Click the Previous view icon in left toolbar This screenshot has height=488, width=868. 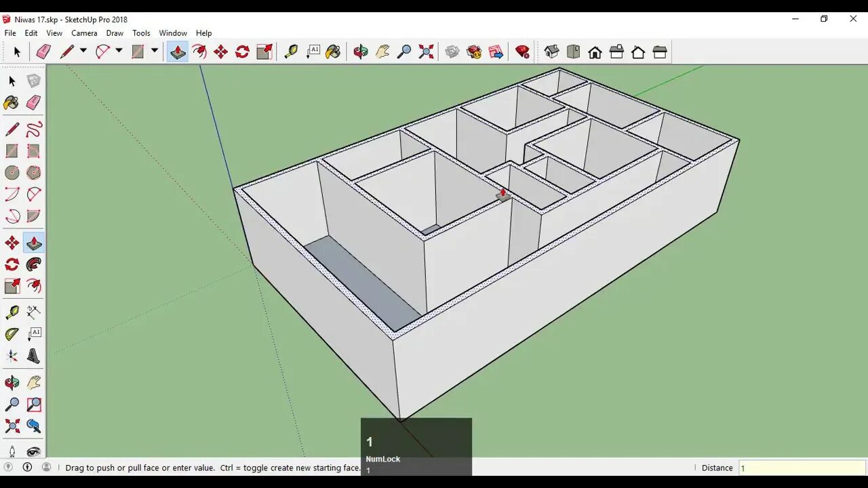pyautogui.click(x=33, y=426)
